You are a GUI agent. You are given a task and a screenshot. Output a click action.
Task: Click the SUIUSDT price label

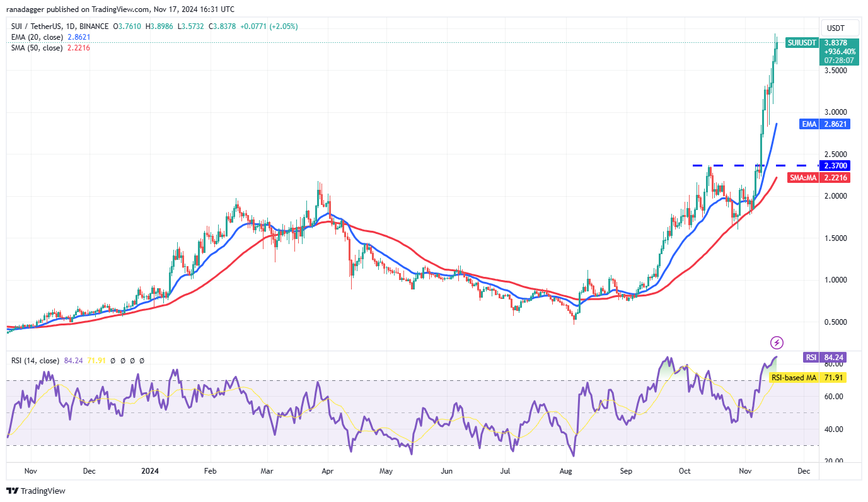coord(802,42)
